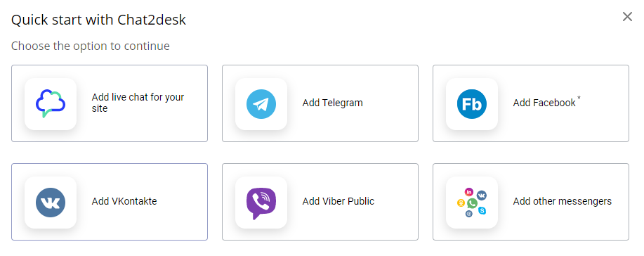This screenshot has height=256, width=644.
Task: Close the Quick start dialog
Action: pyautogui.click(x=627, y=16)
